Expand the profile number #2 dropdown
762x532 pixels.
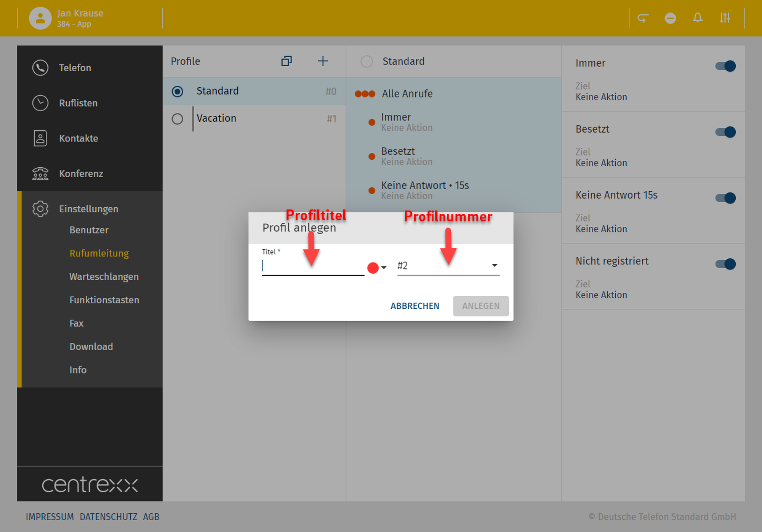tap(494, 266)
